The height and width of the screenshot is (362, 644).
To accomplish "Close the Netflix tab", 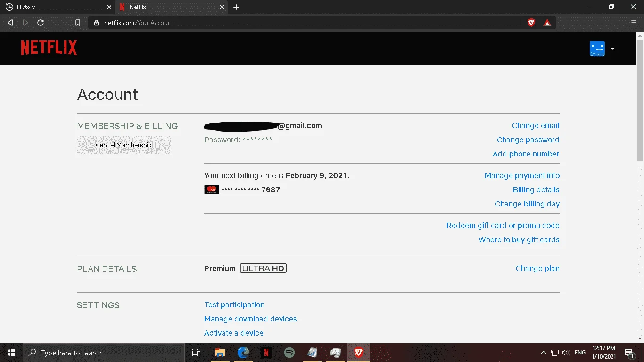I will 223,7.
